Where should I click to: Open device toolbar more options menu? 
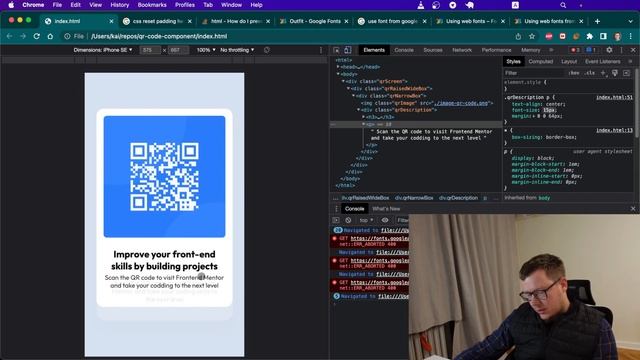[x=321, y=50]
